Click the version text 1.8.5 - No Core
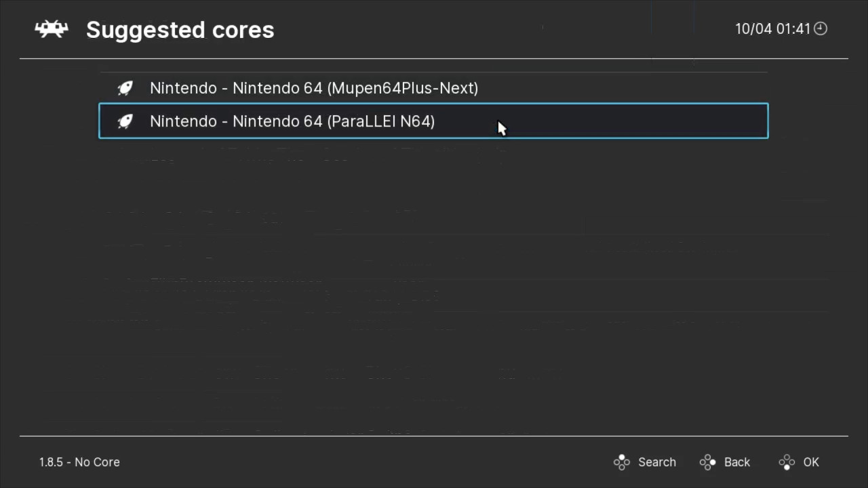This screenshot has height=488, width=868. coord(79,462)
